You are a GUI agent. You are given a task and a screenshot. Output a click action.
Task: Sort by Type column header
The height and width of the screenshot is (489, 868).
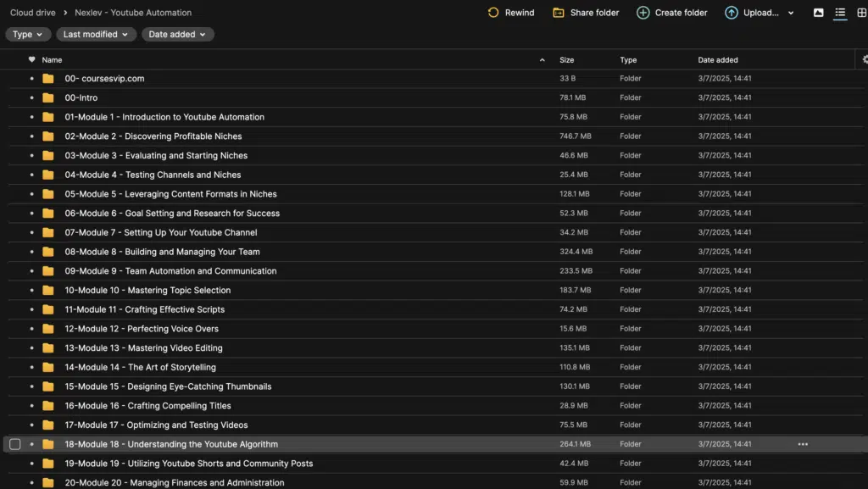[628, 59]
